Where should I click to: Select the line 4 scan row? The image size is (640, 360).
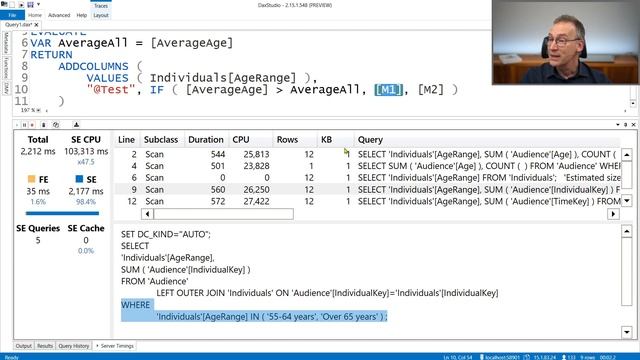[x=367, y=166]
